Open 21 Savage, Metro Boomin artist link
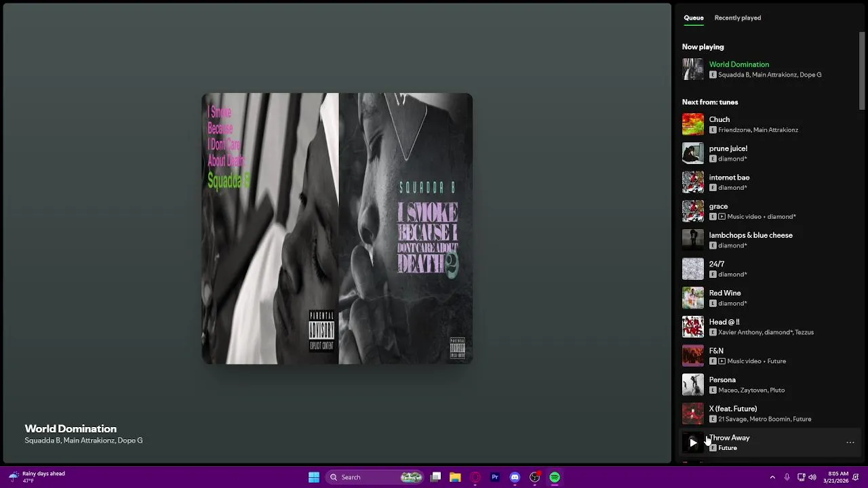This screenshot has width=868, height=488. 765,419
